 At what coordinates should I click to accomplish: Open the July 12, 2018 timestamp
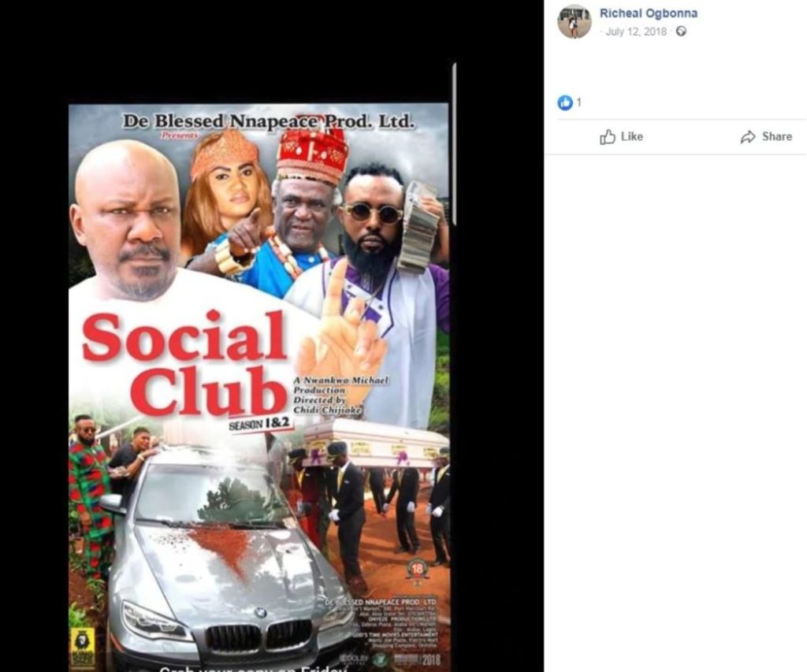pos(636,32)
